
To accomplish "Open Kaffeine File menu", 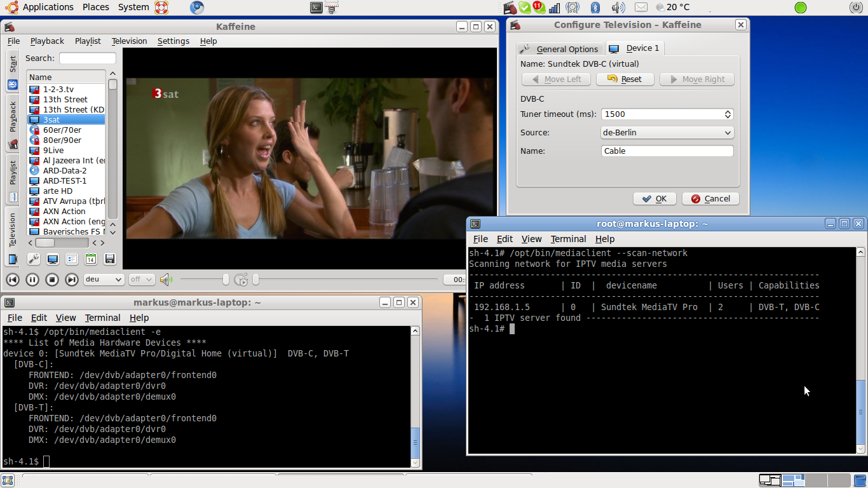I will point(13,41).
